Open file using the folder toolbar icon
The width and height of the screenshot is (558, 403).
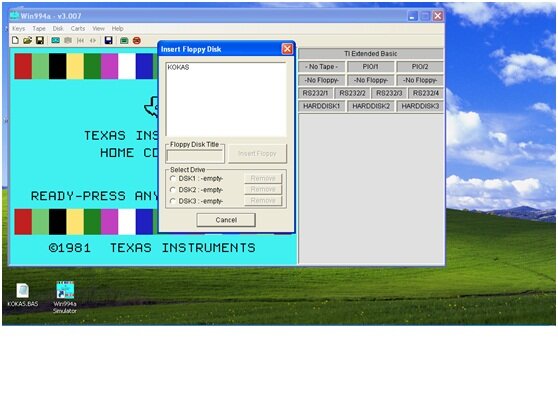(x=27, y=40)
